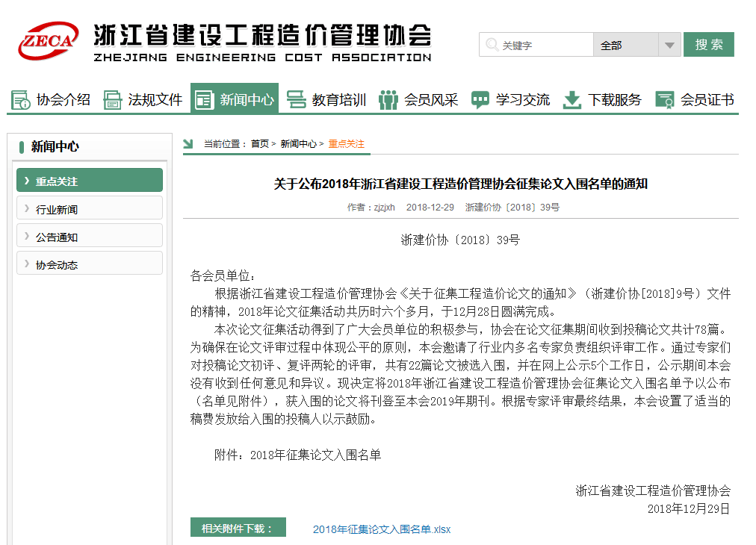Image resolution: width=756 pixels, height=545 pixels.
Task: Click the 会员风采 people icon
Action: [388, 100]
